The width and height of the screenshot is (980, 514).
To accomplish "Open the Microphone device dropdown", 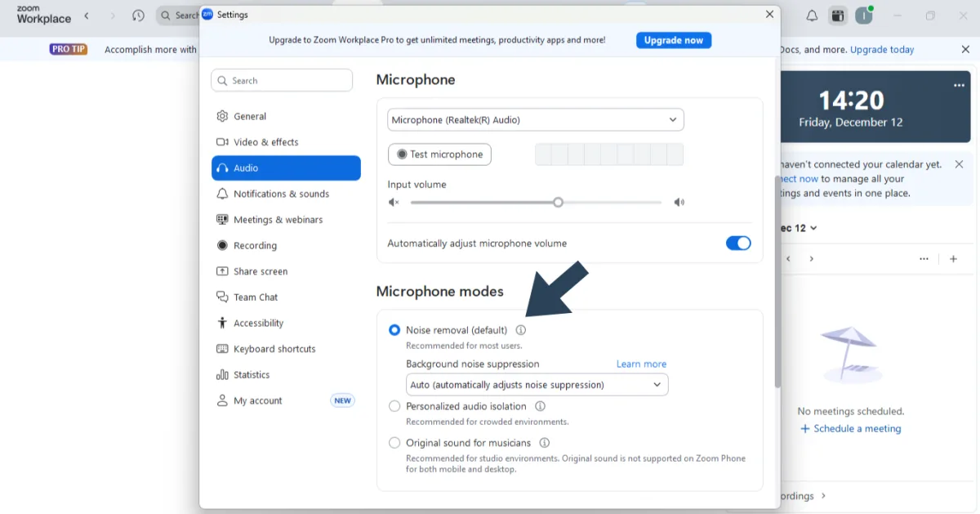I will pyautogui.click(x=535, y=120).
